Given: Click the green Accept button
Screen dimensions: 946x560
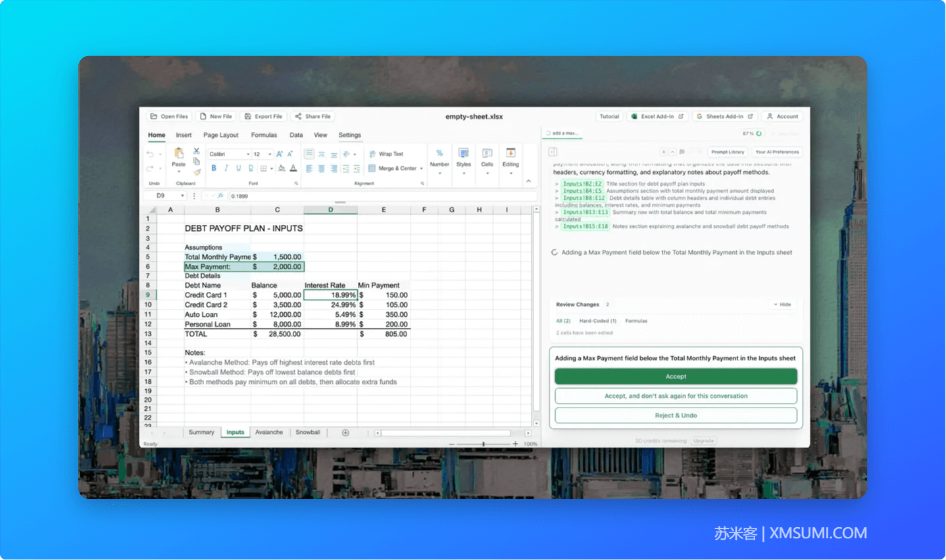Looking at the screenshot, I should 676,377.
